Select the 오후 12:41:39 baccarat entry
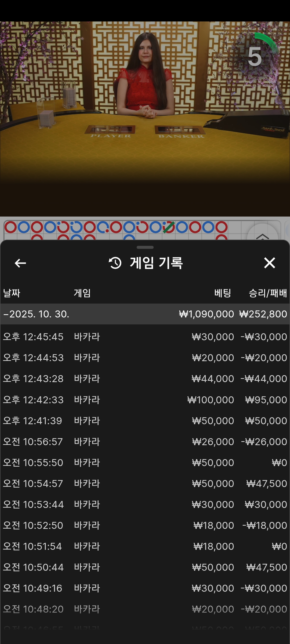The image size is (290, 644). click(x=145, y=421)
